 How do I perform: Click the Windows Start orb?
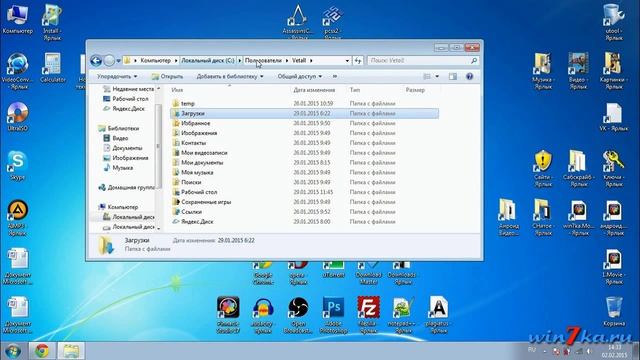pos(13,351)
